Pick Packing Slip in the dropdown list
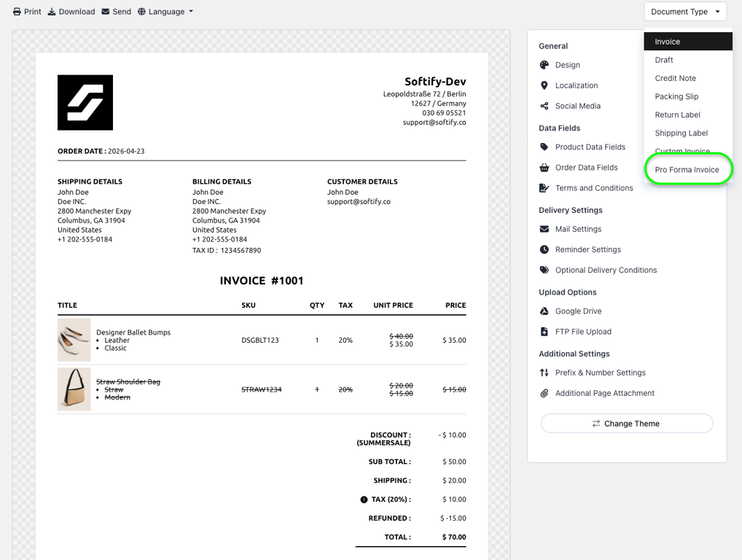 [x=676, y=96]
